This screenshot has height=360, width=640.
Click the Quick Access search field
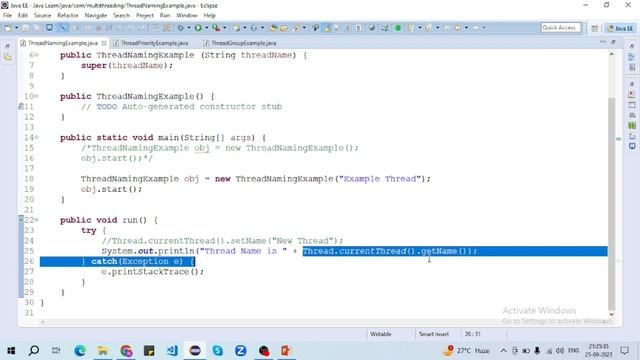point(561,28)
